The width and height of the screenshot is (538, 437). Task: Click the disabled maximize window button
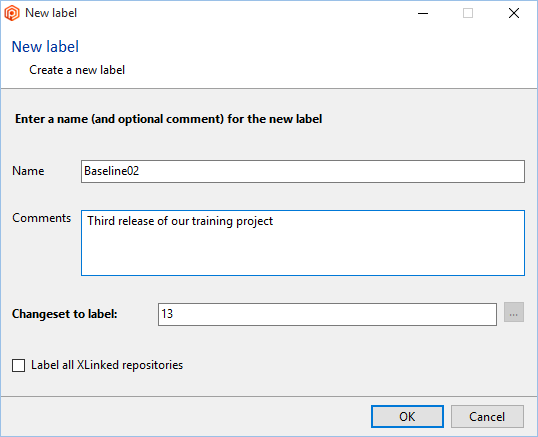point(468,13)
